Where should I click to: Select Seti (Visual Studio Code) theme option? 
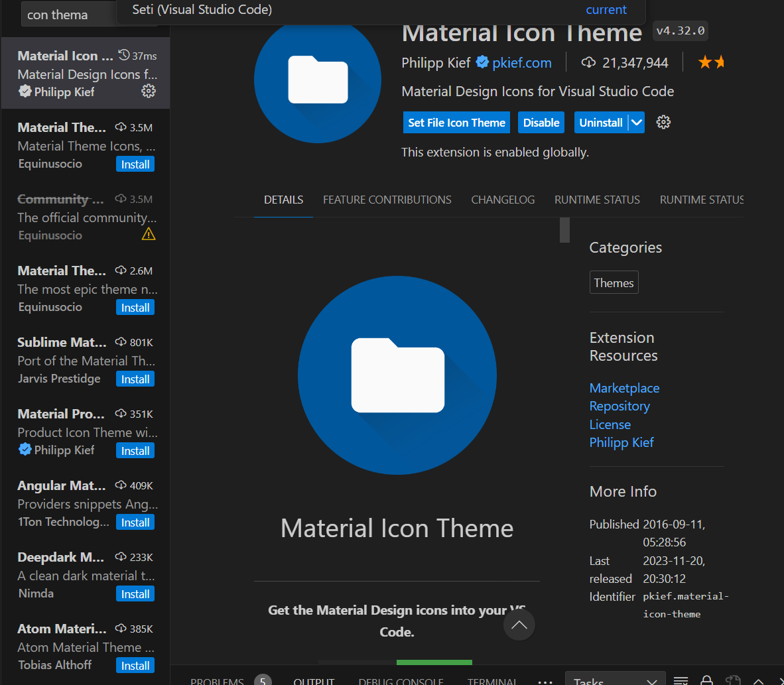(381, 10)
